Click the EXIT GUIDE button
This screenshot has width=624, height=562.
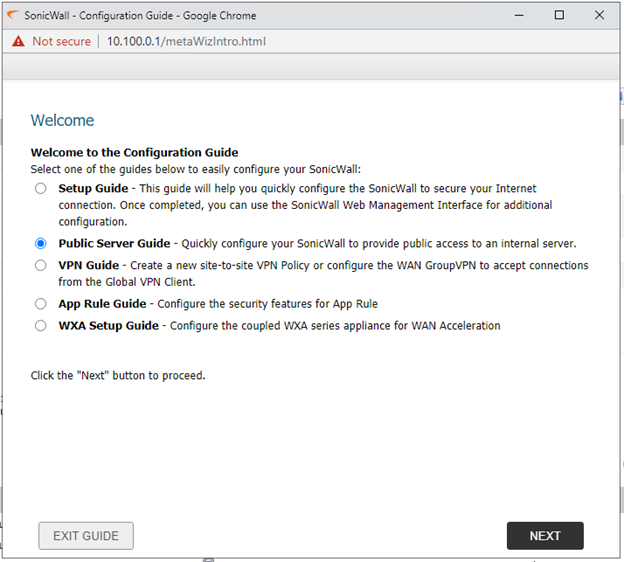pos(86,536)
